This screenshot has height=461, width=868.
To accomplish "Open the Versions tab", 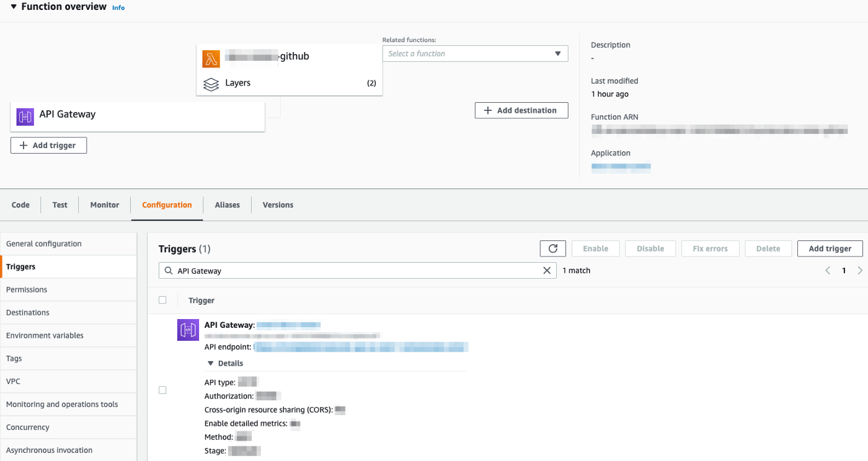I will 278,204.
